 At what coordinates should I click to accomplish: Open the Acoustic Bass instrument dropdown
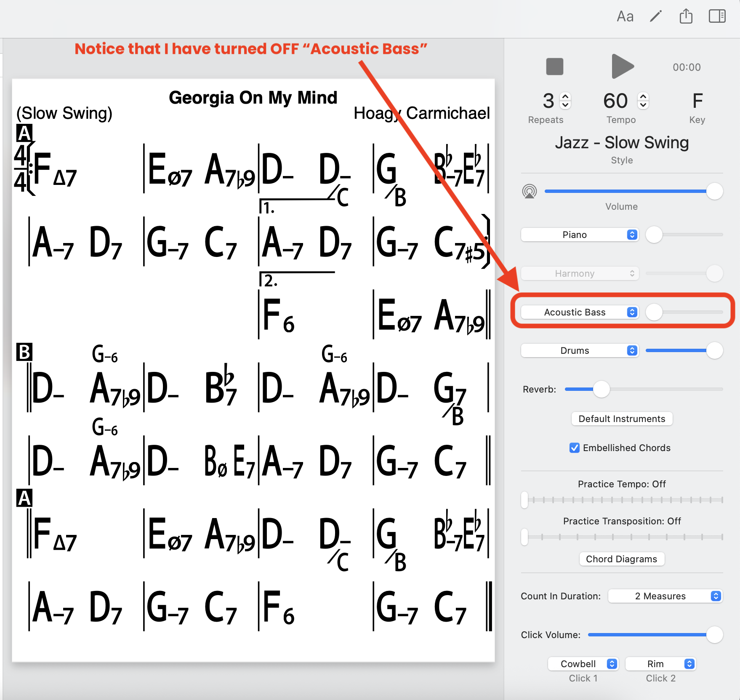coord(579,312)
